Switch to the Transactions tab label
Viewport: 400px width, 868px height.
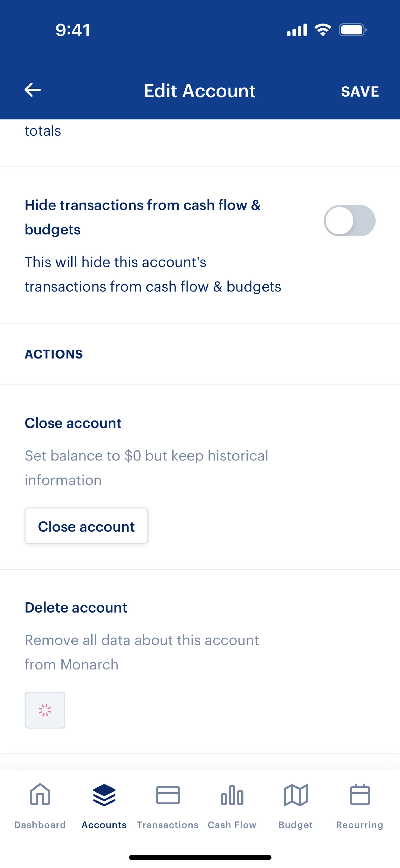point(168,825)
